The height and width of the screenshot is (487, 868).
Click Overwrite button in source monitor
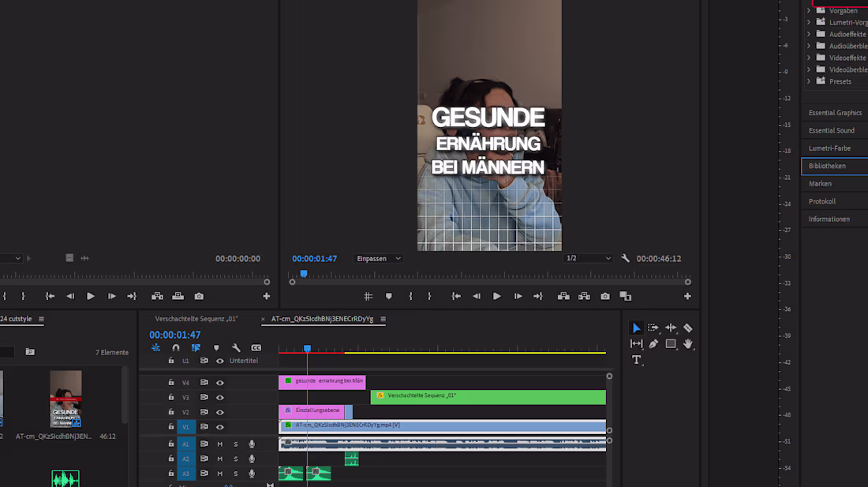[178, 297]
